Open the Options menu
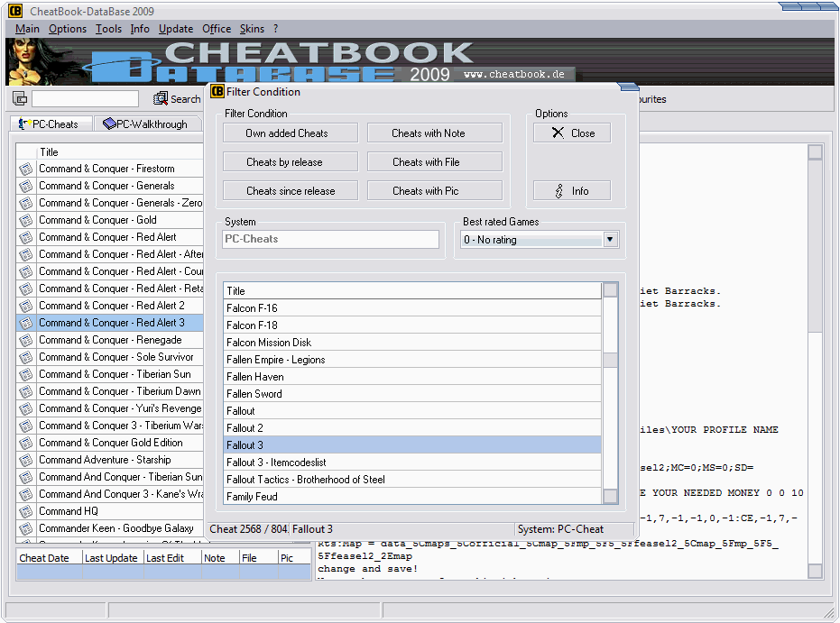The image size is (840, 623). pyautogui.click(x=68, y=29)
